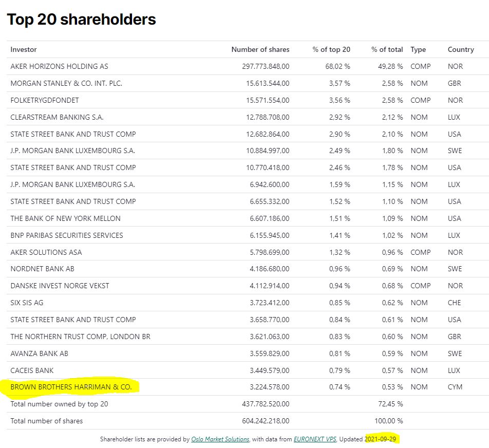Click the % of top 20 header
Viewport: 489px width, 448px height.
[331, 49]
